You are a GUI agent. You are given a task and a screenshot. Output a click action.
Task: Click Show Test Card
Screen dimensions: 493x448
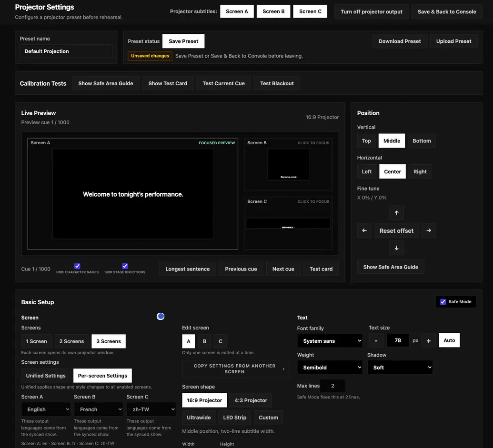click(x=168, y=83)
